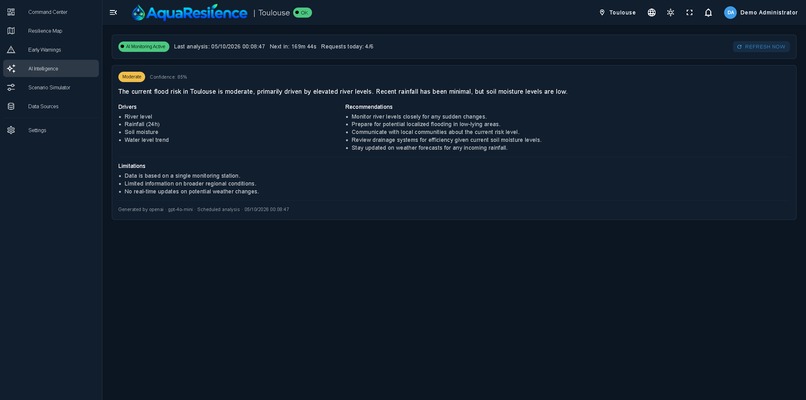Viewport: 806px width, 400px height.
Task: Click 'Stay updated on weather forecasts' recommendation
Action: pyautogui.click(x=430, y=148)
